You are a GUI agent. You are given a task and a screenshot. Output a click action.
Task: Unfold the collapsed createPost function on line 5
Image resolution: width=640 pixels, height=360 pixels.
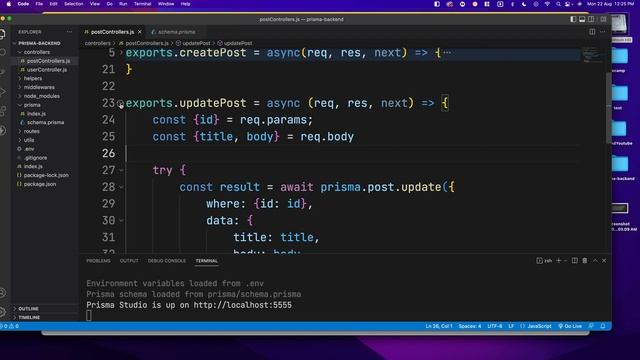(x=121, y=53)
